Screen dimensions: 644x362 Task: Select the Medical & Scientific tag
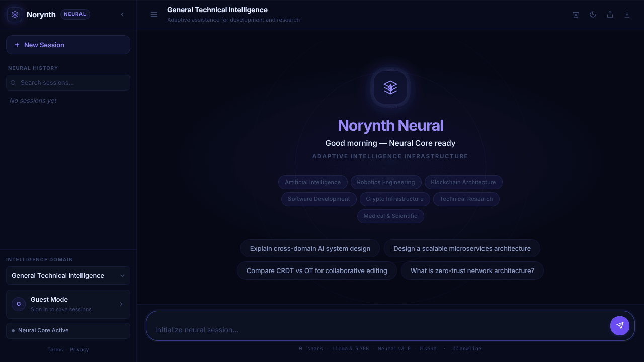coord(390,216)
